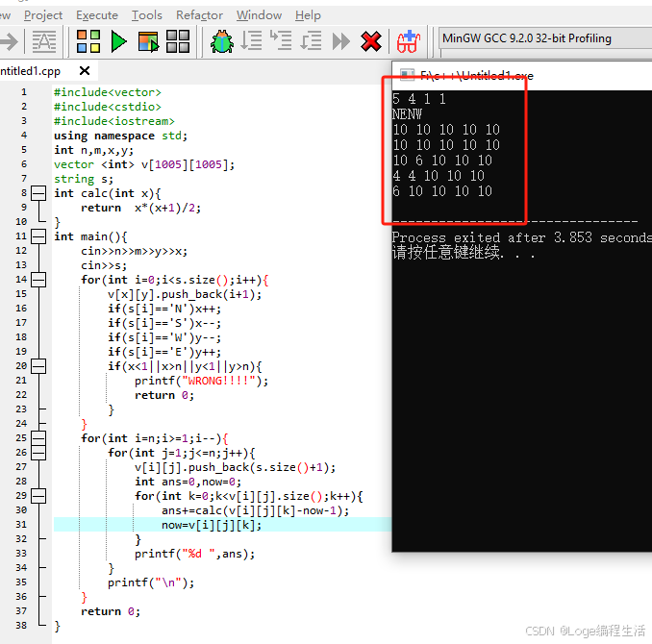This screenshot has height=644, width=652.
Task: Click the line 'if(s[i]=='N')x++;'
Action: [x=164, y=309]
